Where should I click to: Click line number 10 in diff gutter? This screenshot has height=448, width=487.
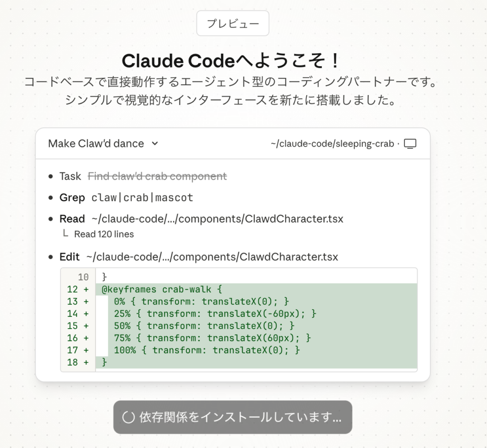tap(83, 277)
